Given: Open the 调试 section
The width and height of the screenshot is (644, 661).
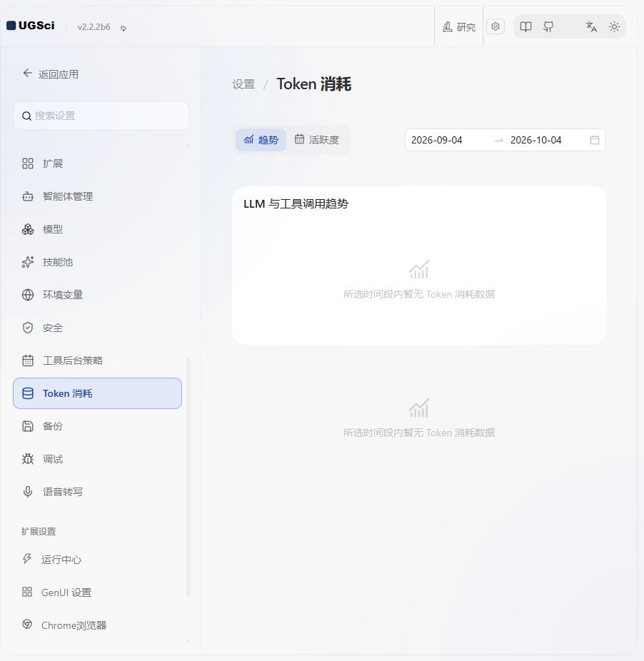Looking at the screenshot, I should 97,459.
